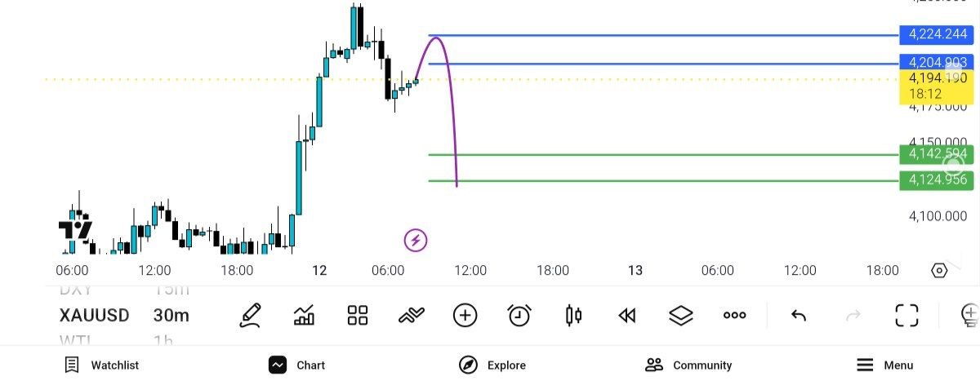Screen dimensions: 980x385
Task: Create an alert with alarm clock icon
Action: [x=519, y=316]
